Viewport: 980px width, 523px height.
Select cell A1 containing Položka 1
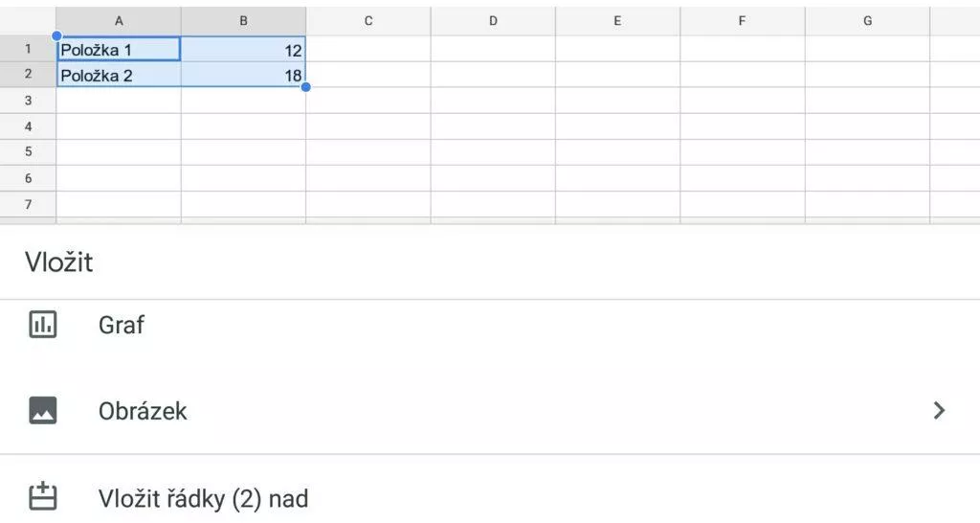[x=119, y=50]
